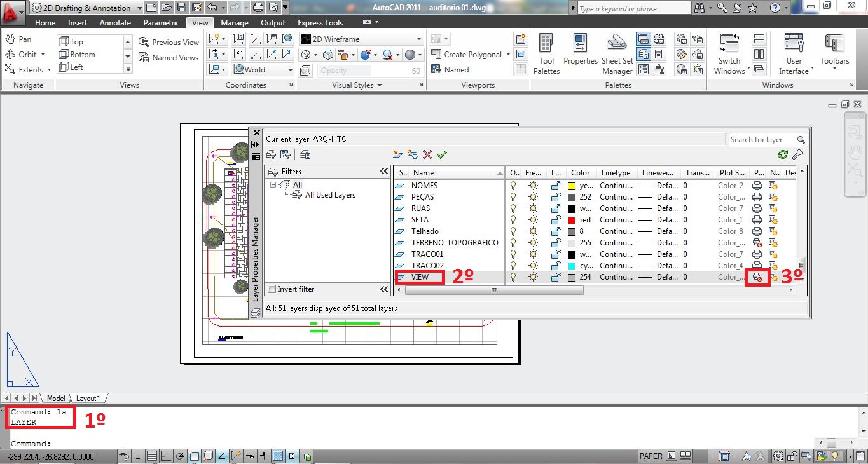Plot the drawing using the printer icon

tap(258, 8)
